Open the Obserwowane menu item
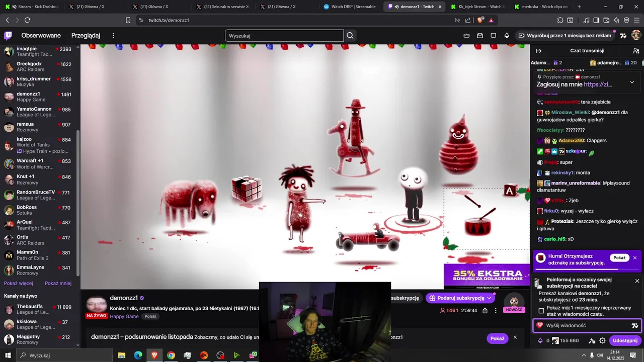644x362 pixels. (x=41, y=36)
